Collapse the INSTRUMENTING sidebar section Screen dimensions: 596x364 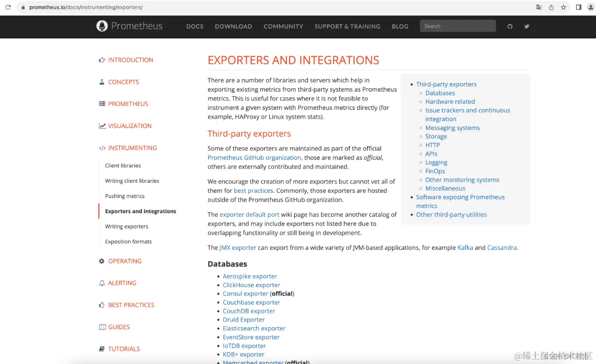click(x=132, y=148)
